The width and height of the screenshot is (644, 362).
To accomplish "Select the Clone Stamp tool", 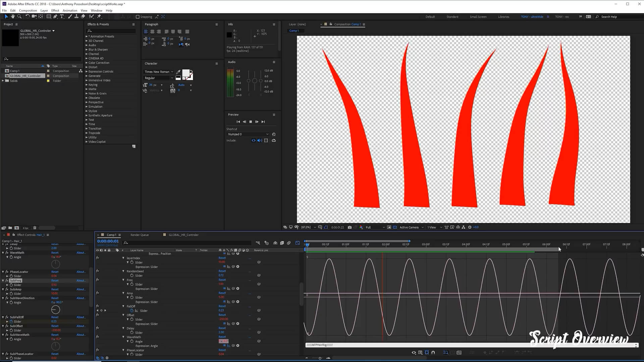I will click(76, 16).
